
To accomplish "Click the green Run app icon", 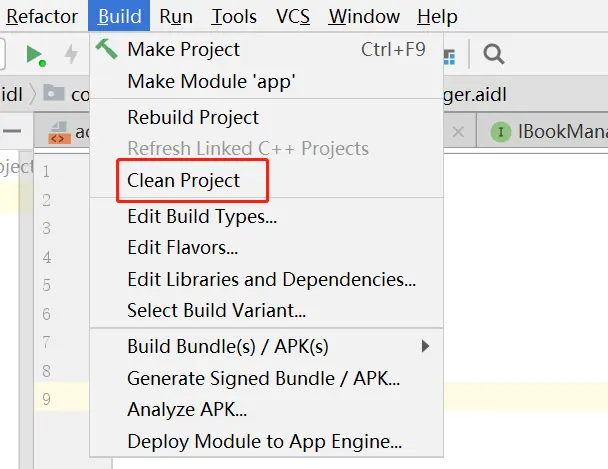I will [35, 54].
